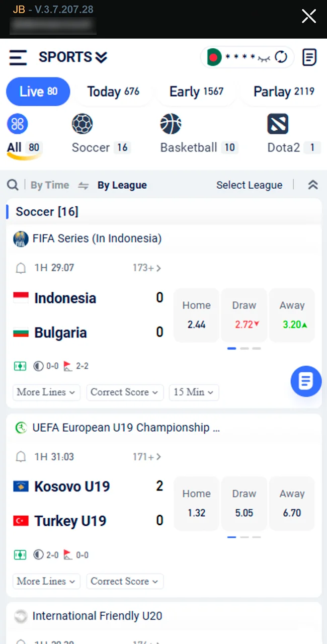Switch to the Today tab

(x=113, y=91)
